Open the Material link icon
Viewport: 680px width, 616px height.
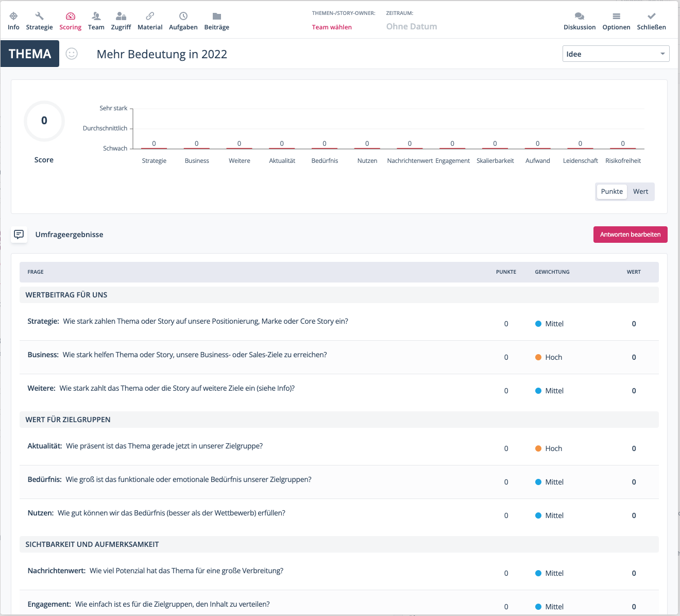click(x=150, y=16)
